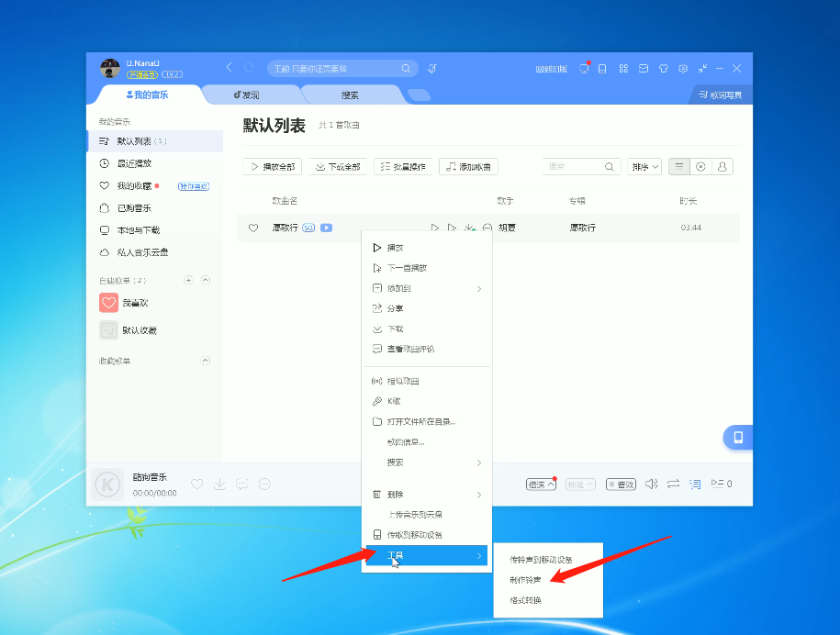Add a new playlist with plus icon

click(x=188, y=280)
